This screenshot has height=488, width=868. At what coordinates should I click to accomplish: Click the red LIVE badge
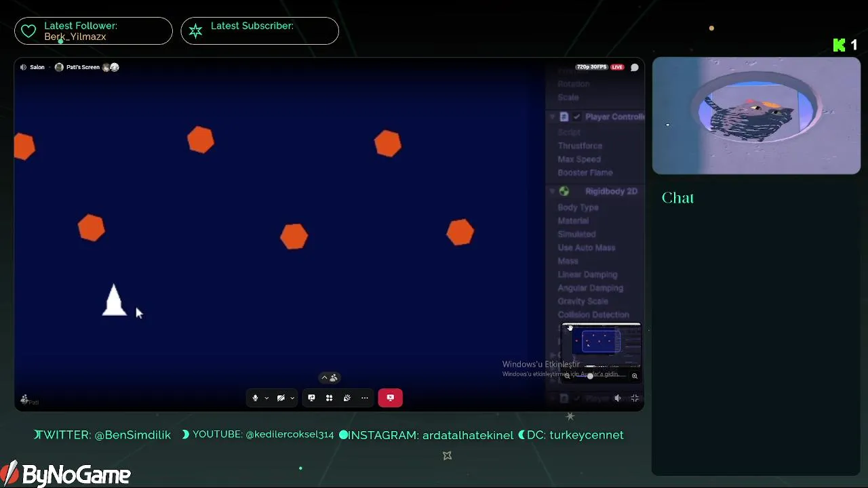tap(617, 67)
